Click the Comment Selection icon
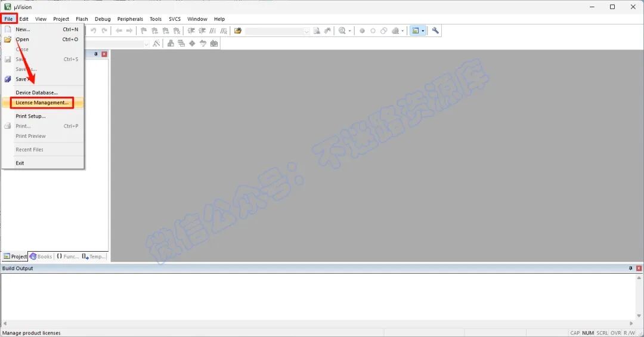The width and height of the screenshot is (644, 337). (213, 31)
